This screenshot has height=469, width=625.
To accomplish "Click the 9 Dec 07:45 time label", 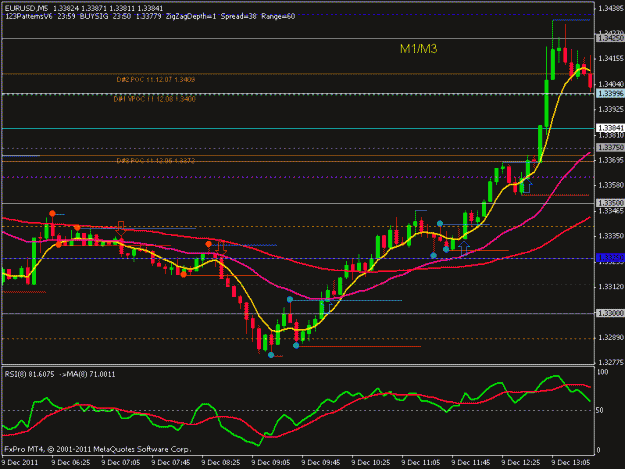I will click(171, 463).
